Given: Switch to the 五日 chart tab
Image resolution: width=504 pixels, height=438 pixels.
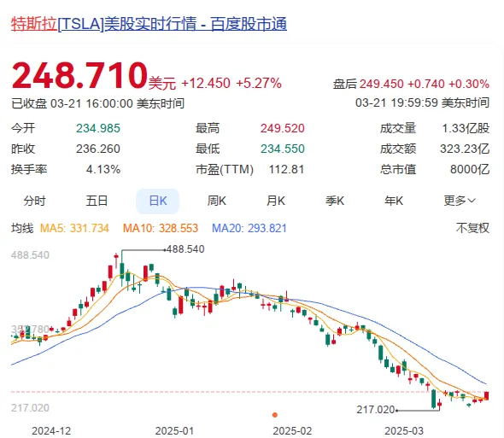Looking at the screenshot, I should click(x=97, y=201).
